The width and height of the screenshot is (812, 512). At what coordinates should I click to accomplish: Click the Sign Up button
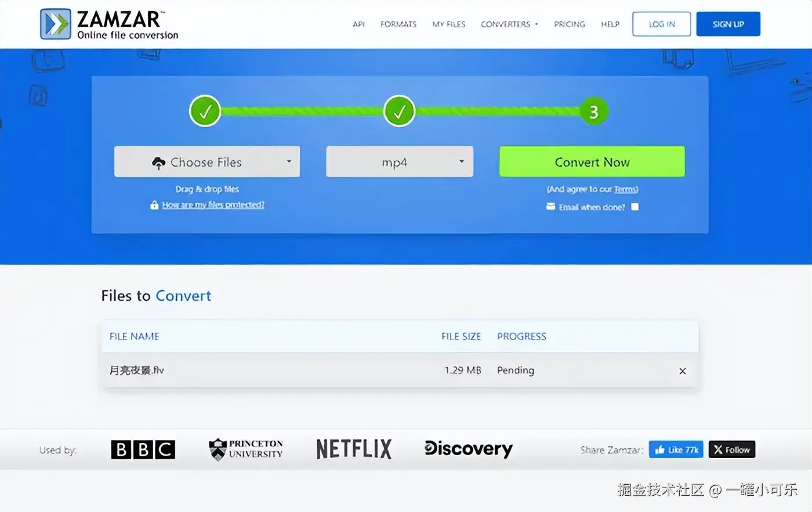[x=728, y=24]
